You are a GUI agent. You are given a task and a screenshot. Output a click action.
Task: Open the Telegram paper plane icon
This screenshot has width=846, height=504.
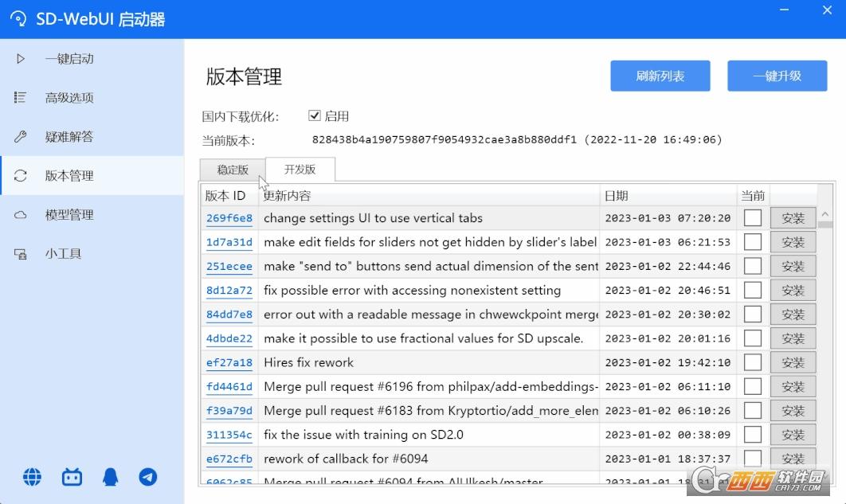(x=148, y=477)
